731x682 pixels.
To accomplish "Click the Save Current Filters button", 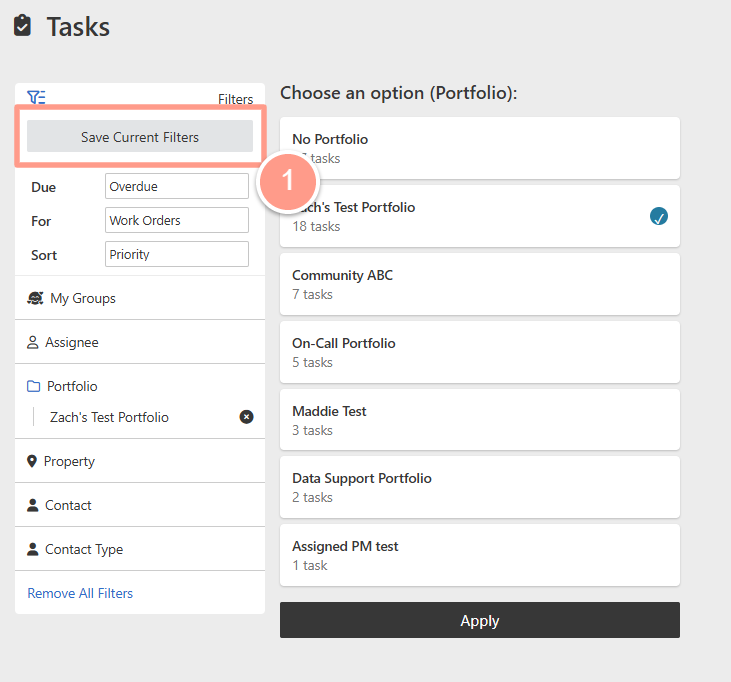I will click(x=140, y=137).
